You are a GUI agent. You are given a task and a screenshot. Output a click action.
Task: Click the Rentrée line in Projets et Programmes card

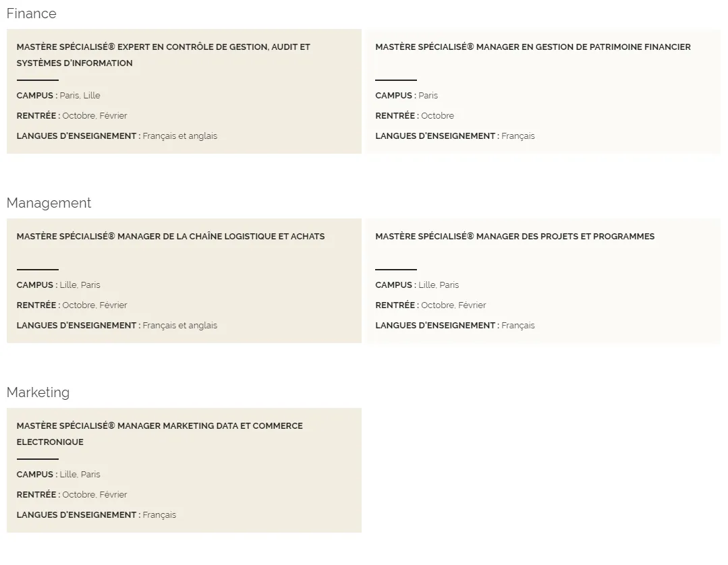click(430, 305)
